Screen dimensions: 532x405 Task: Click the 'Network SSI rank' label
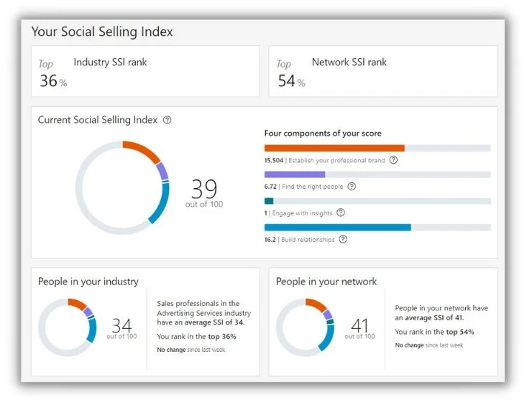coord(349,62)
